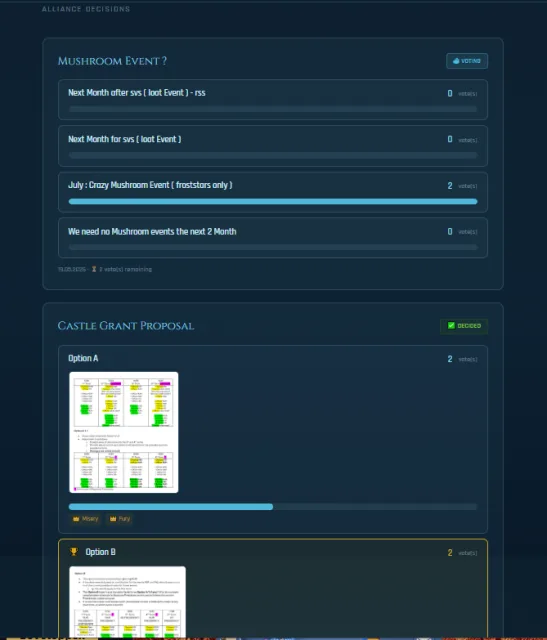Click the green checkmark on Decided badge
The height and width of the screenshot is (640, 547).
click(x=451, y=325)
